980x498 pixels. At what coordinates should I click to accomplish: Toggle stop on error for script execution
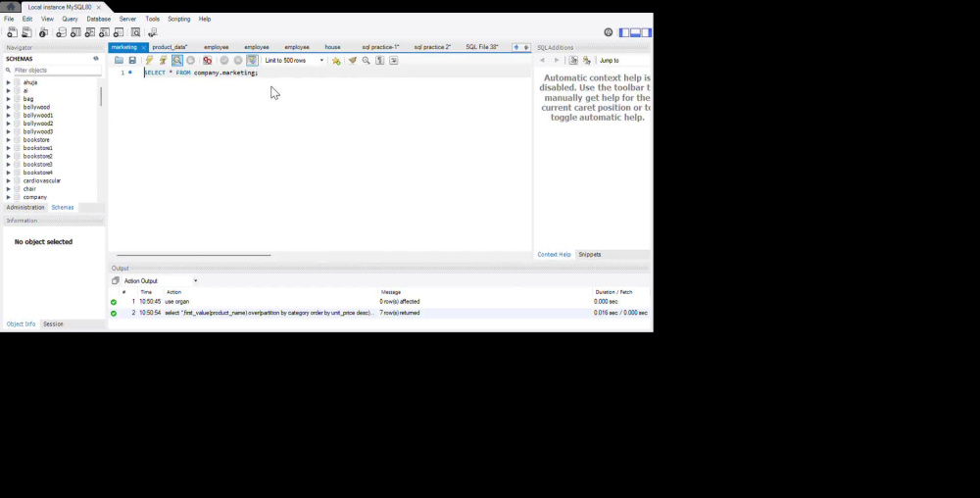click(x=207, y=61)
